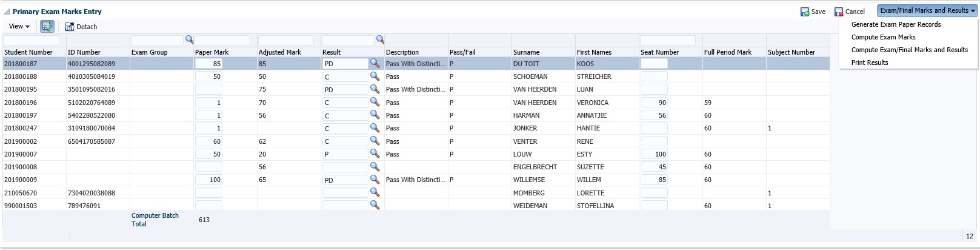This screenshot has height=250, width=980.
Task: Choose Compute Exam Marks from the menu
Action: coord(883,37)
